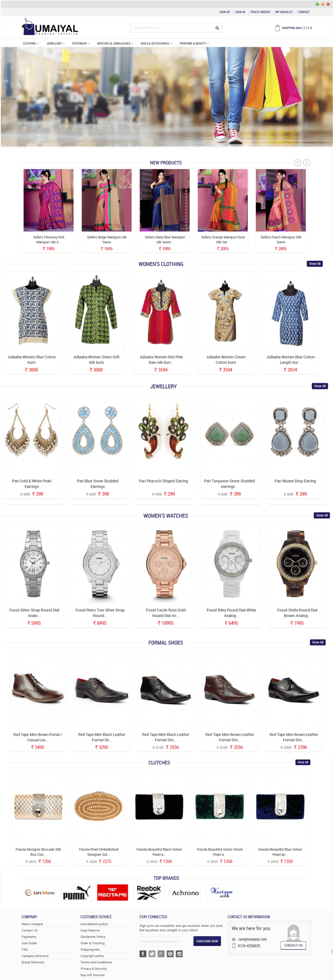Go to previous new products carousel arrow

(x=297, y=162)
